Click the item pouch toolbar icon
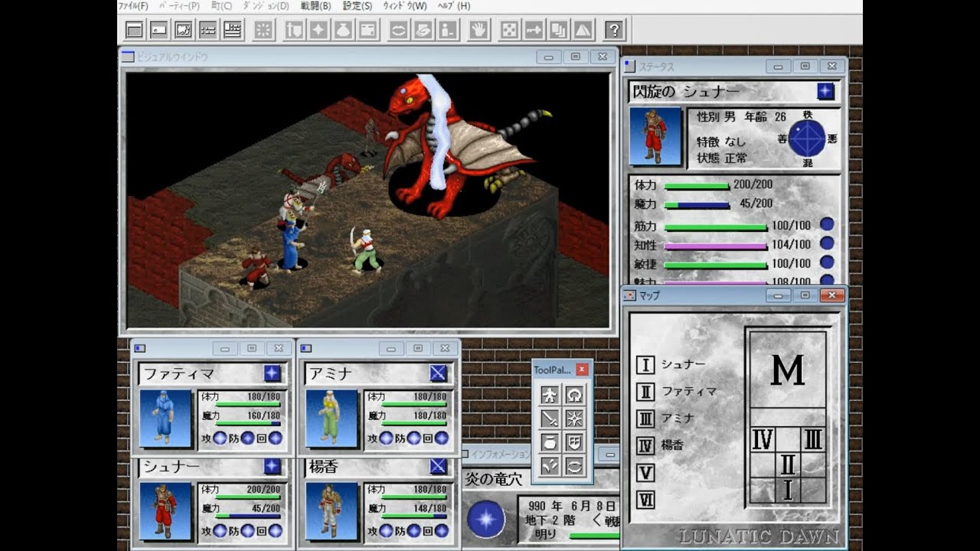Screen dimensions: 980x551 point(343,31)
